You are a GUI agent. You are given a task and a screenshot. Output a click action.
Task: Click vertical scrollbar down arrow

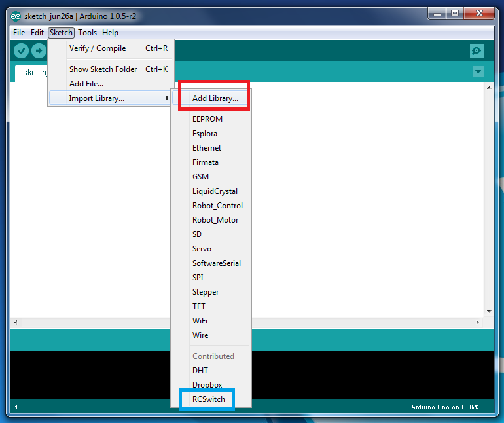pyautogui.click(x=489, y=312)
